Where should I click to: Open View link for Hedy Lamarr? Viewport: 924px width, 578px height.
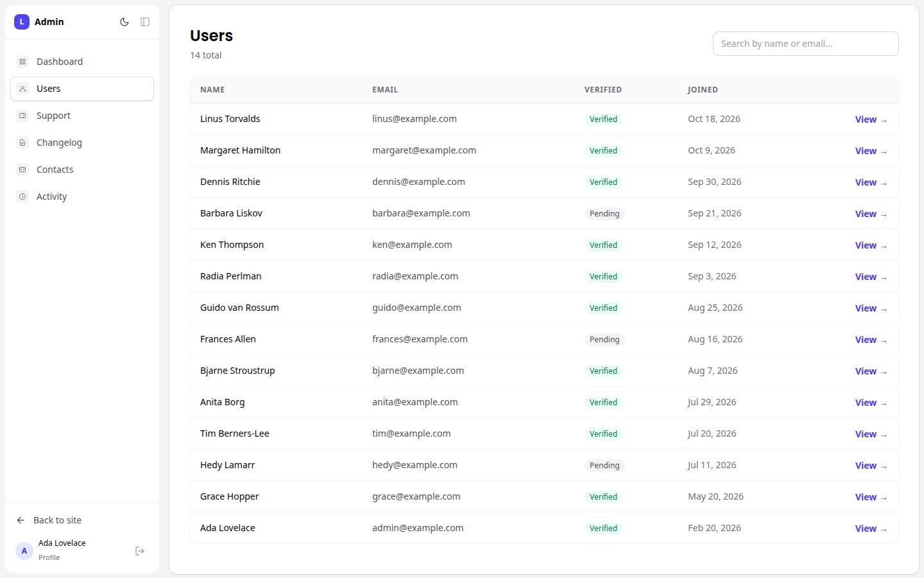point(871,466)
